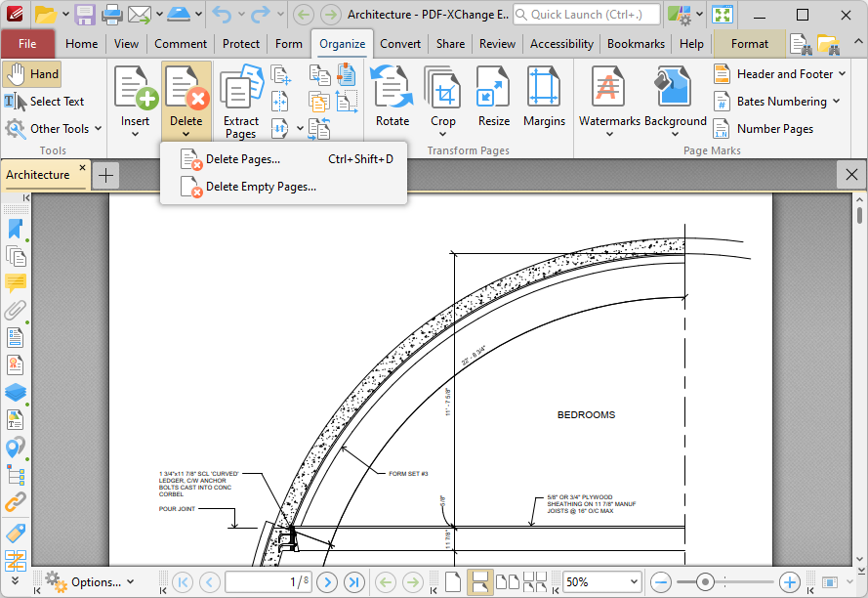This screenshot has height=598, width=868.
Task: Close the Architecture document tab
Action: click(x=82, y=167)
